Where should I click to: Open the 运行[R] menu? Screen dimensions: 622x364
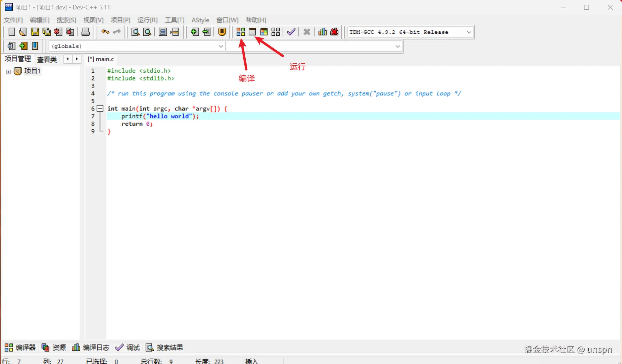[x=148, y=20]
